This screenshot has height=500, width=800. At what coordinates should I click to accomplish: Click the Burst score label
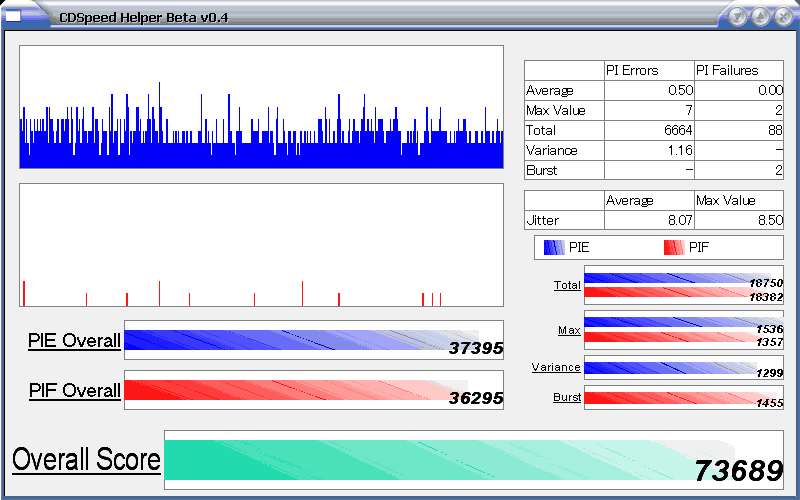567,398
